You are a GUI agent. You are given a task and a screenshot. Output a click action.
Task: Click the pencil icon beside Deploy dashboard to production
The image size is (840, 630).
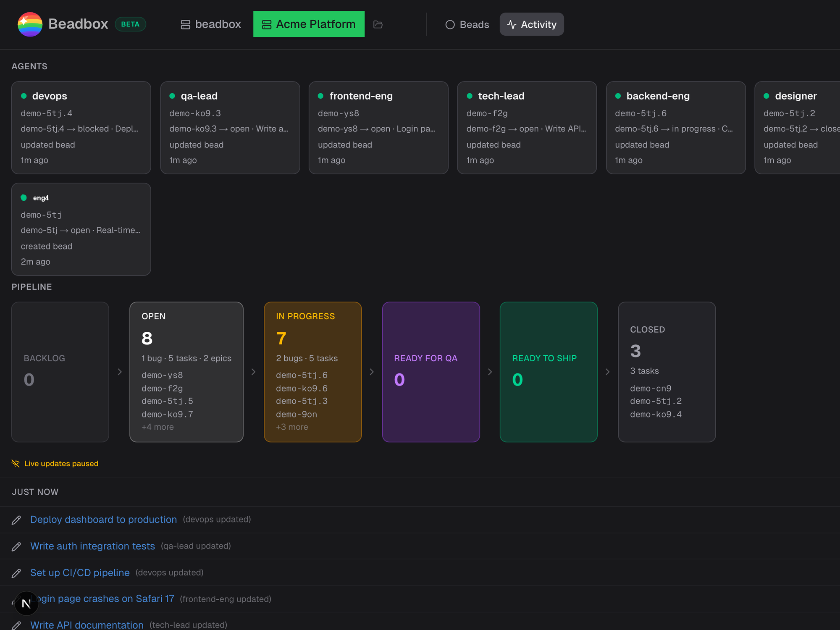coord(17,520)
